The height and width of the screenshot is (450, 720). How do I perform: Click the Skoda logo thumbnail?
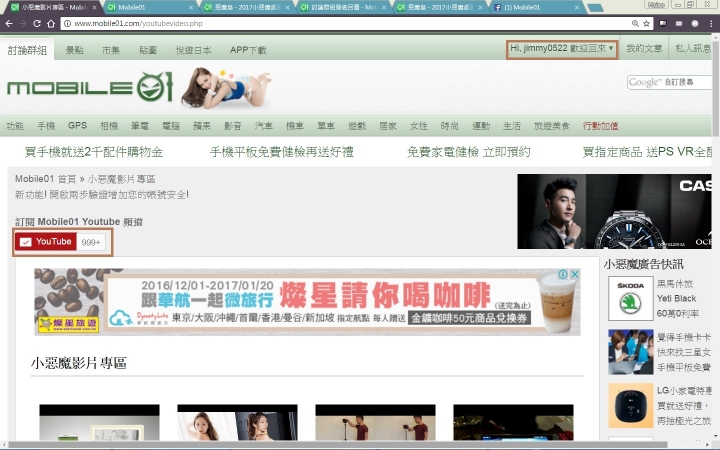630,298
